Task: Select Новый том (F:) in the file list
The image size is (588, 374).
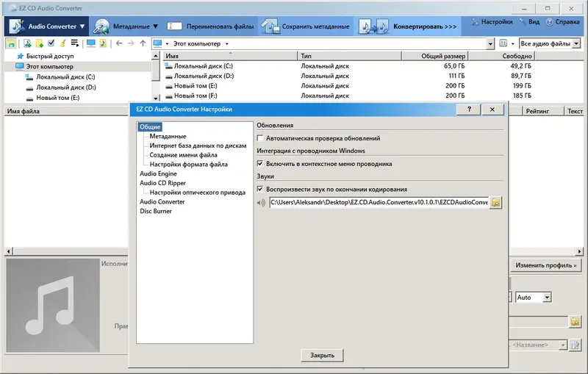Action: pyautogui.click(x=196, y=96)
